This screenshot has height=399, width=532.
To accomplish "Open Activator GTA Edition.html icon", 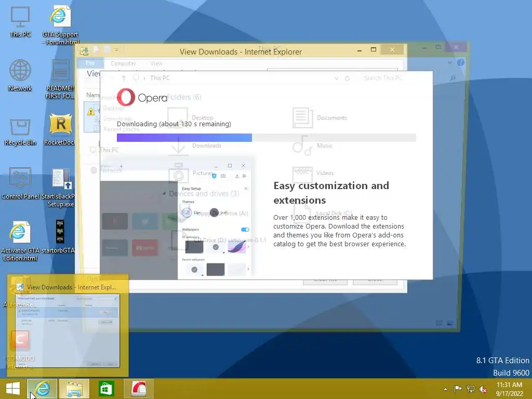I will point(19,241).
